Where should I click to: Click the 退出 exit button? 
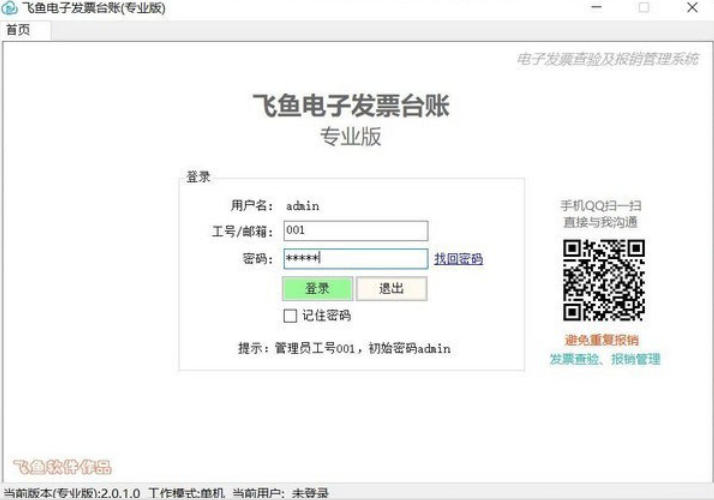pos(391,288)
